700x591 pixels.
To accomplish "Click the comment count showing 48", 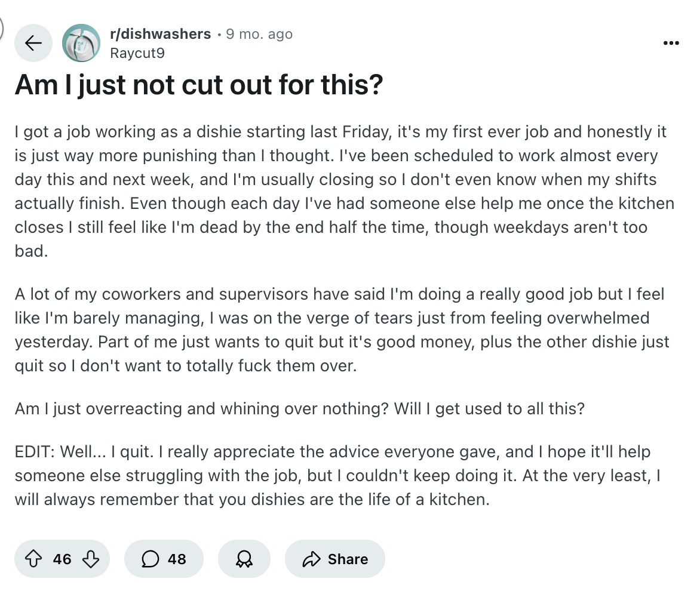I will pyautogui.click(x=177, y=559).
